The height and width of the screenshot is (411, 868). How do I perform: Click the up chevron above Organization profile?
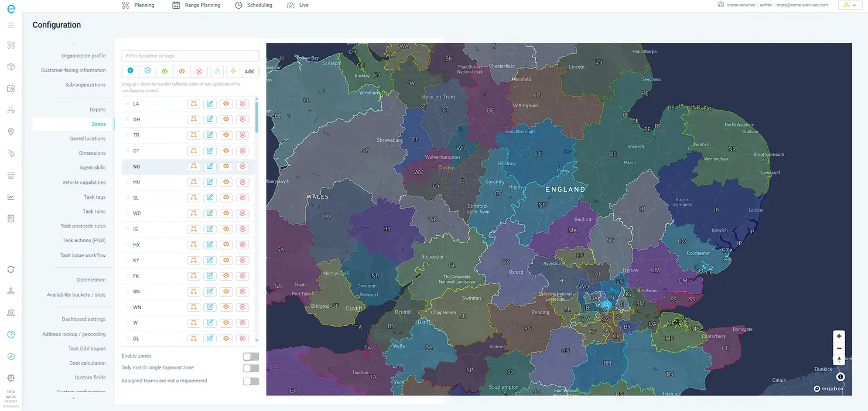pyautogui.click(x=74, y=45)
